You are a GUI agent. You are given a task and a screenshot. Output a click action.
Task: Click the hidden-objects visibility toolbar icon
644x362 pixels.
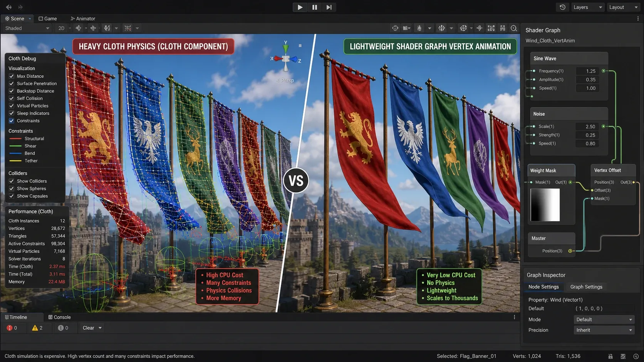click(127, 28)
